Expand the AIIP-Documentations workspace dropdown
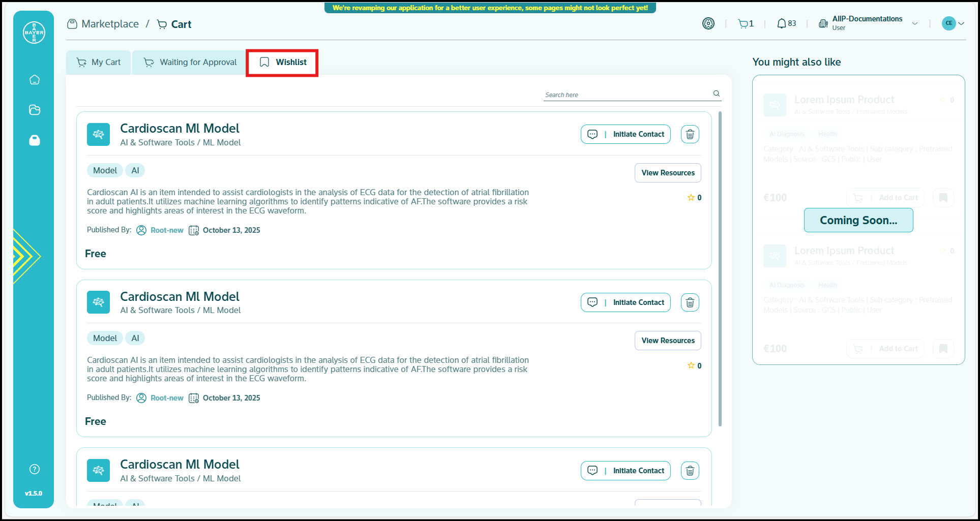The image size is (980, 521). pyautogui.click(x=914, y=24)
